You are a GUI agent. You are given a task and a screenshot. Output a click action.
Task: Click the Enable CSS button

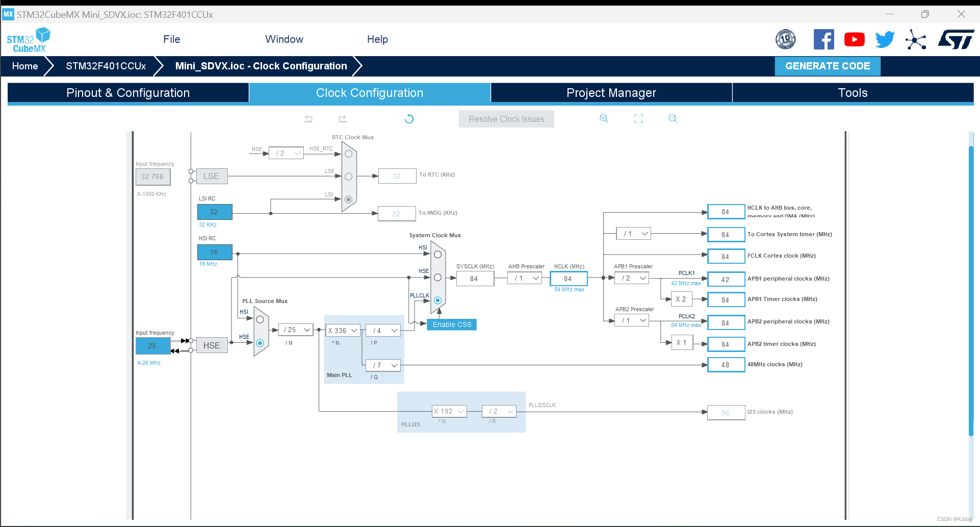click(x=452, y=324)
